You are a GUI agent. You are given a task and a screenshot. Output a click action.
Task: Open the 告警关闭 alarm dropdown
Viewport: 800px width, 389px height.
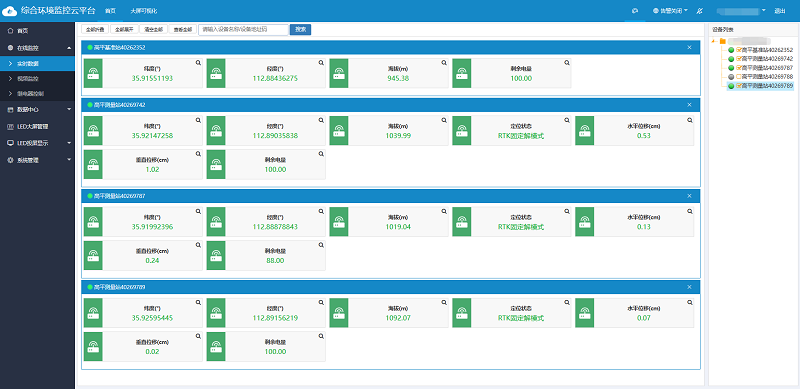tap(670, 10)
